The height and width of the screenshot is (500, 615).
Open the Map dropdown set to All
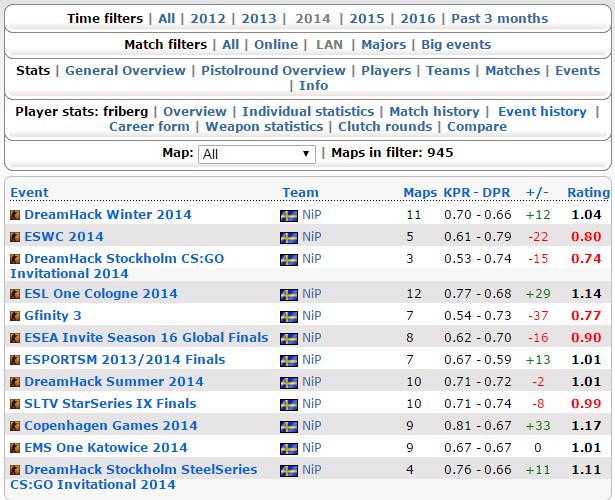(x=257, y=154)
